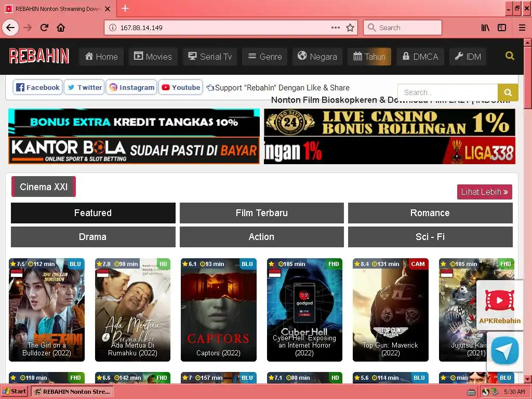Click the Live Casino Bonus Rollingan banner
This screenshot has width=532, height=399.
click(x=390, y=122)
